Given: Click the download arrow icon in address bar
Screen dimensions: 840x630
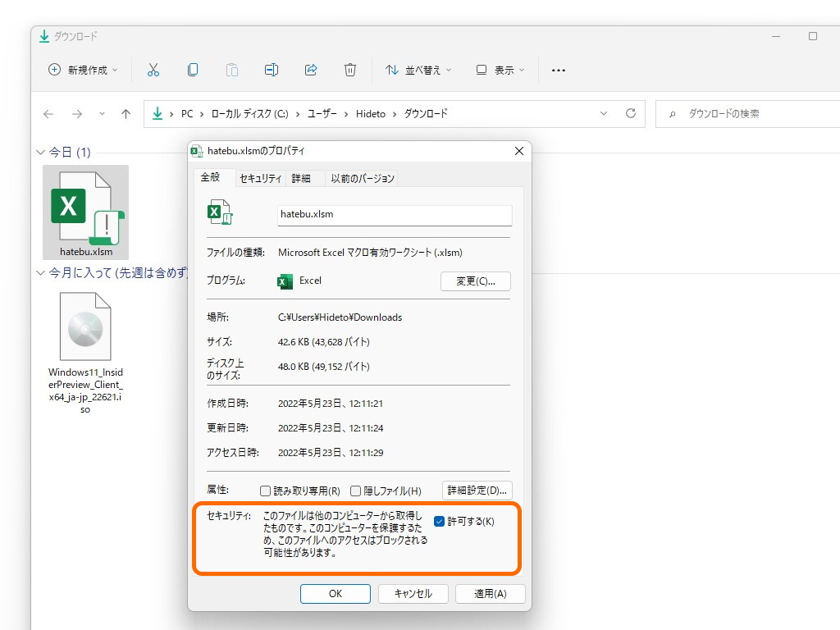Looking at the screenshot, I should [157, 113].
